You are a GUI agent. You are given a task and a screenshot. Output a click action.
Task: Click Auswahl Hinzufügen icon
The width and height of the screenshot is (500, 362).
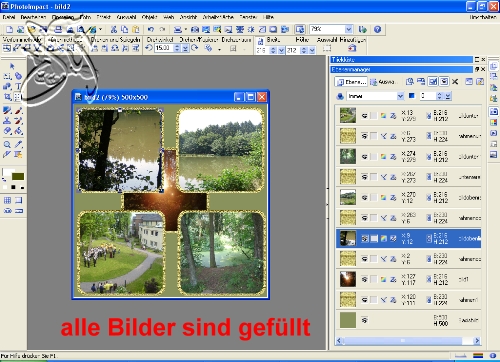(352, 48)
